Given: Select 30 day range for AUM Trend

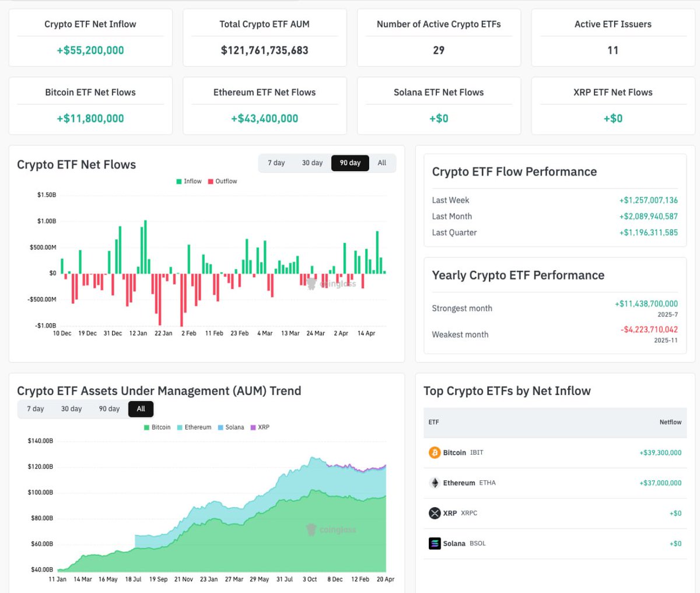Looking at the screenshot, I should pyautogui.click(x=72, y=409).
